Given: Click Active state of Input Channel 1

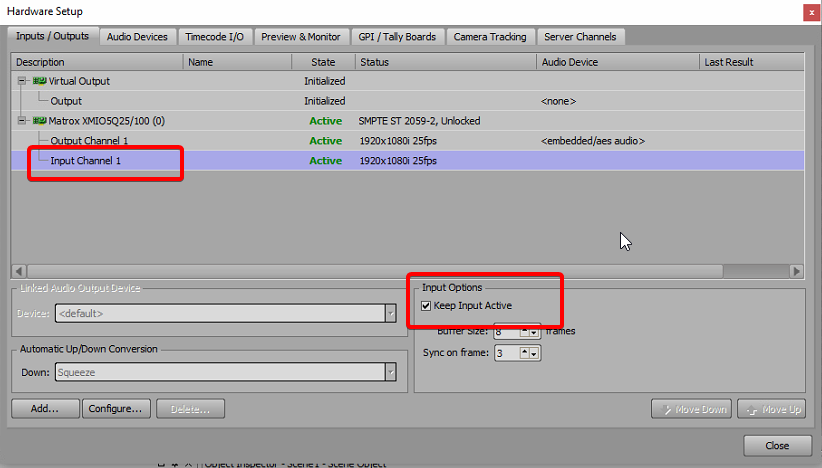Looking at the screenshot, I should pyautogui.click(x=326, y=160).
